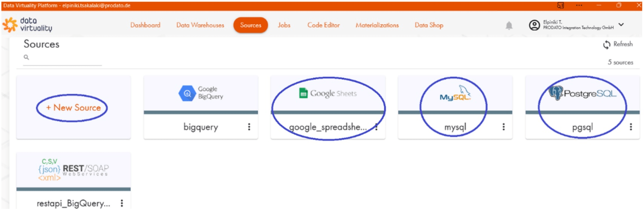644x209 pixels.
Task: Click the Google Sheets source logo
Action: coord(328,93)
